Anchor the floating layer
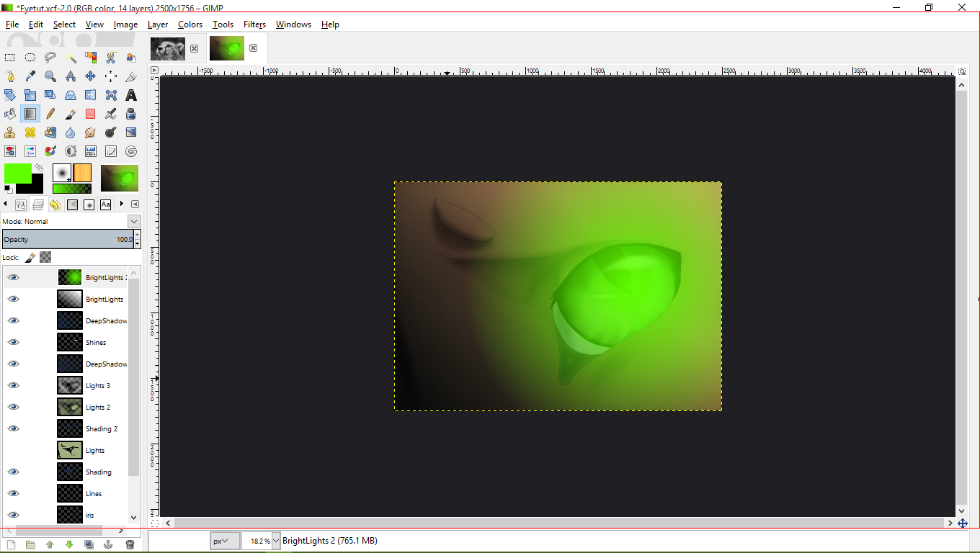The width and height of the screenshot is (980, 553). [x=108, y=544]
